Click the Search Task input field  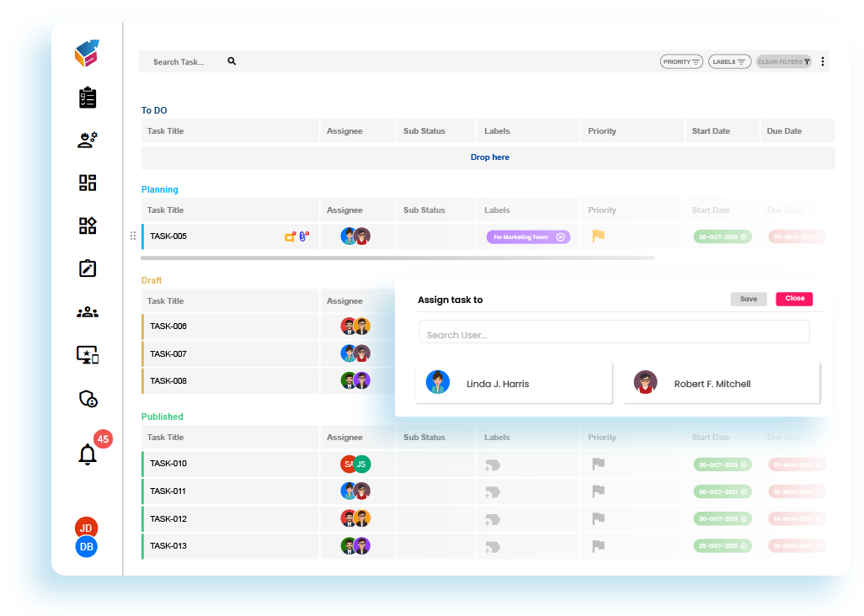pos(179,61)
